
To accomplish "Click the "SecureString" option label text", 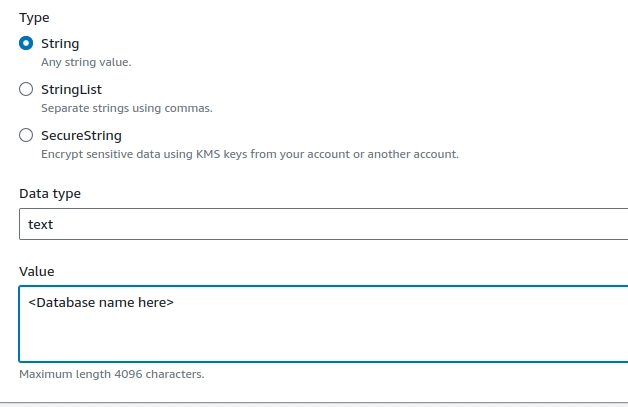I will (81, 135).
